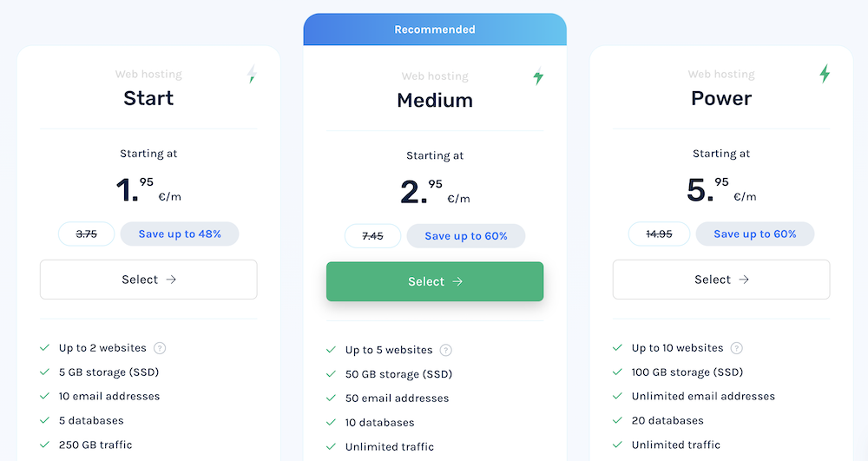Click the Power plan title
Screen dimensions: 868x461
click(721, 98)
